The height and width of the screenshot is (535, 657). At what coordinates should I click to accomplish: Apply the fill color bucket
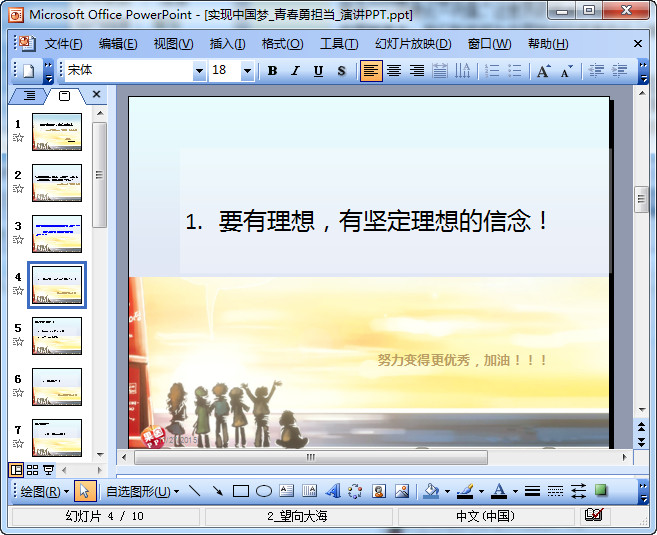[431, 491]
